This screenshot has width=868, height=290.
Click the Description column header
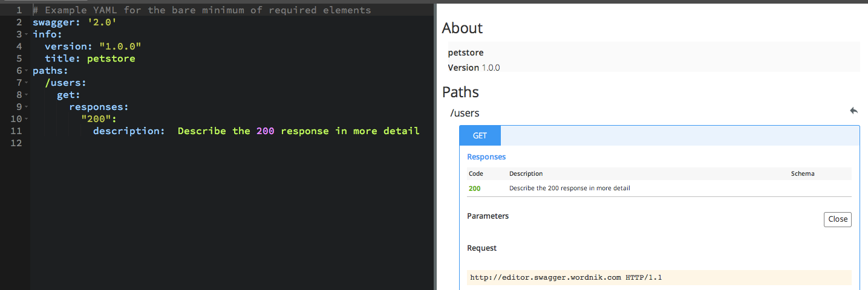(526, 173)
